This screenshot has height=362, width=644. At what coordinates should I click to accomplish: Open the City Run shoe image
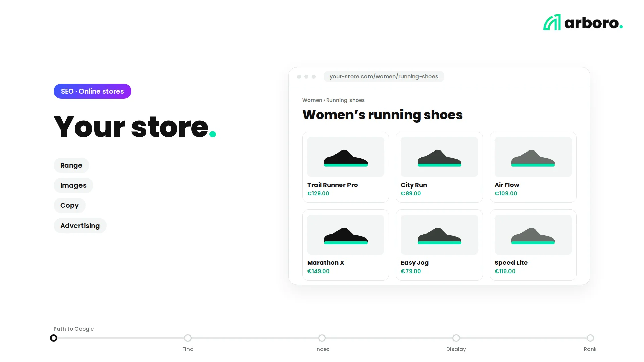(439, 157)
